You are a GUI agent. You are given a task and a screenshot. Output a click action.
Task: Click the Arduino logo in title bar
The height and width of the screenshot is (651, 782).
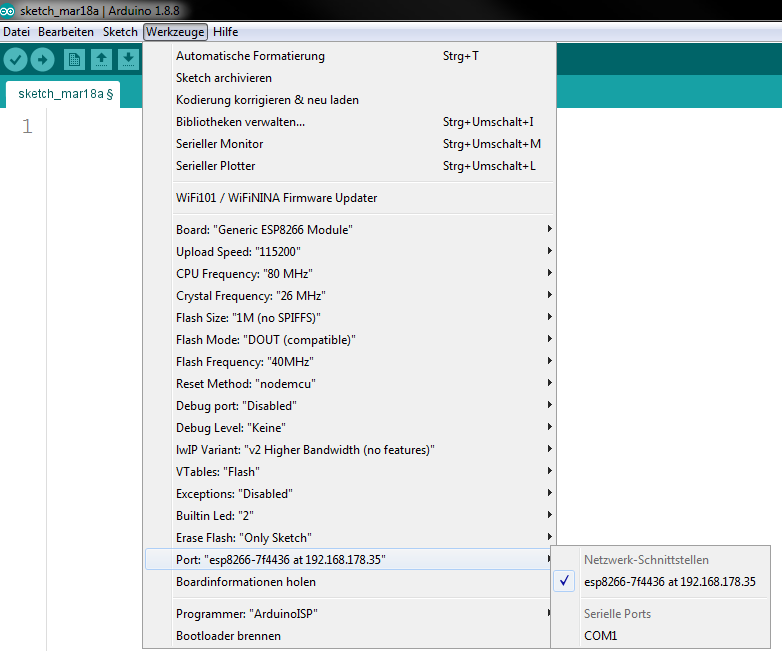[x=9, y=9]
